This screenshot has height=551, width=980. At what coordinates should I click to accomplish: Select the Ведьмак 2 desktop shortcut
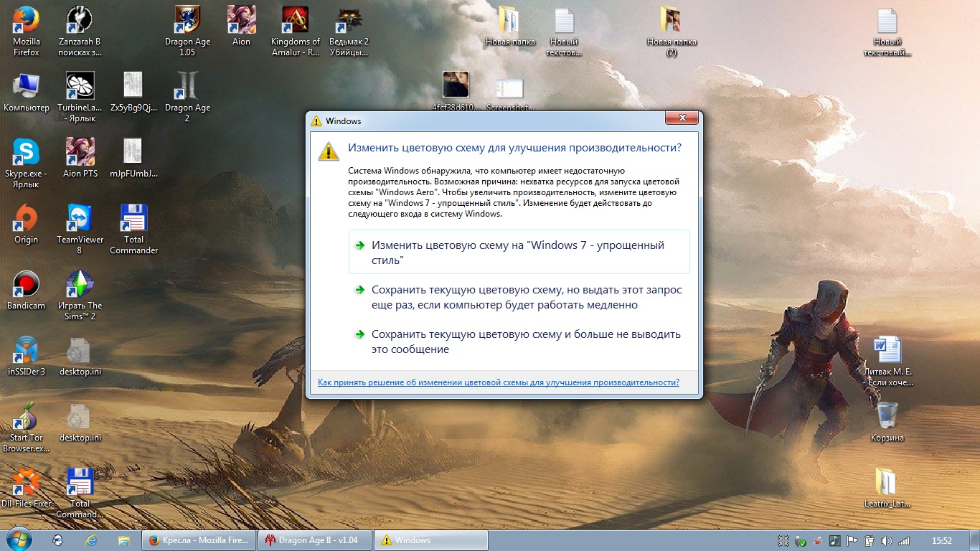(x=349, y=32)
